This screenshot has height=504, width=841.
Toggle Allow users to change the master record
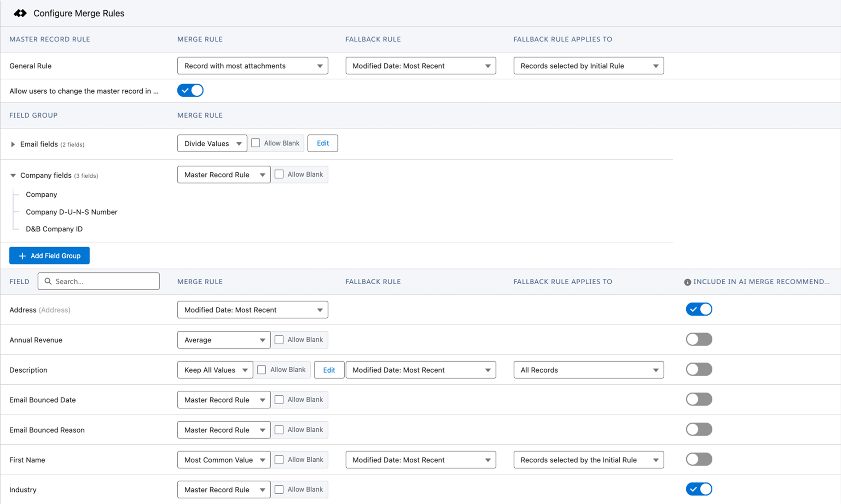pos(191,90)
